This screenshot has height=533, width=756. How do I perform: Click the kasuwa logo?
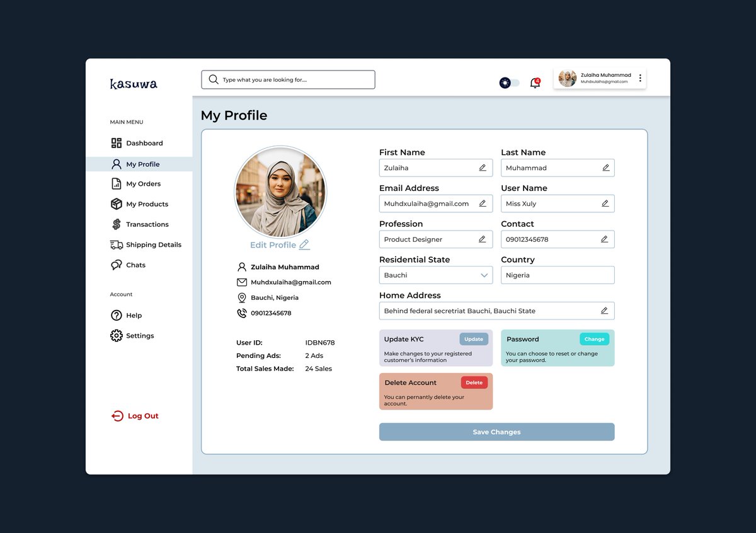(x=134, y=83)
